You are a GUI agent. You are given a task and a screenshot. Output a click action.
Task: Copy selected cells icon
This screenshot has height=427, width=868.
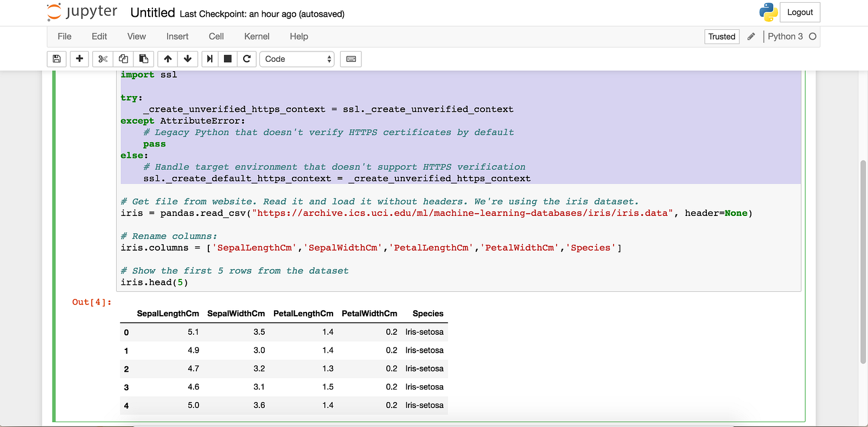pyautogui.click(x=123, y=59)
